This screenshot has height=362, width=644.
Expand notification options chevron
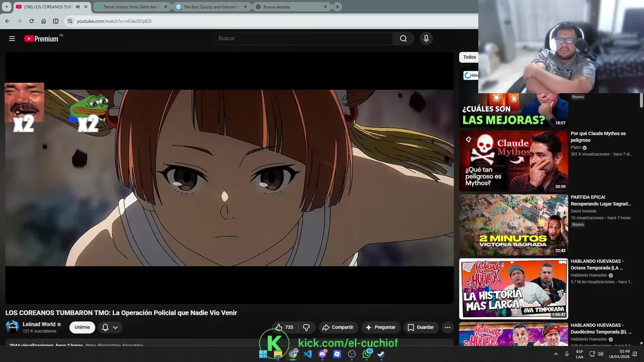point(116,327)
